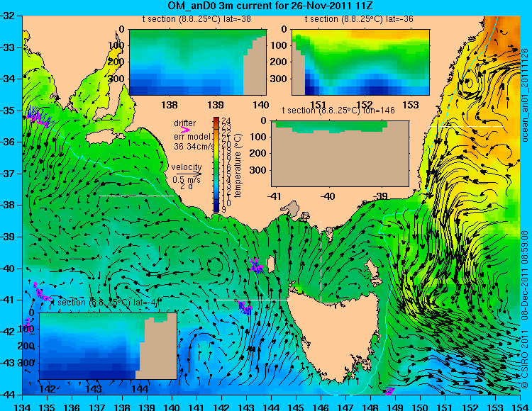This screenshot has width=532, height=411.
Task: Click the '134' longitude axis label
Action: tap(23, 407)
